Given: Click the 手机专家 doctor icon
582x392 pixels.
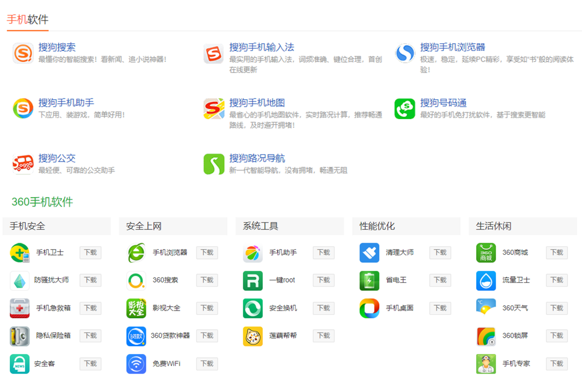Looking at the screenshot, I should [486, 364].
